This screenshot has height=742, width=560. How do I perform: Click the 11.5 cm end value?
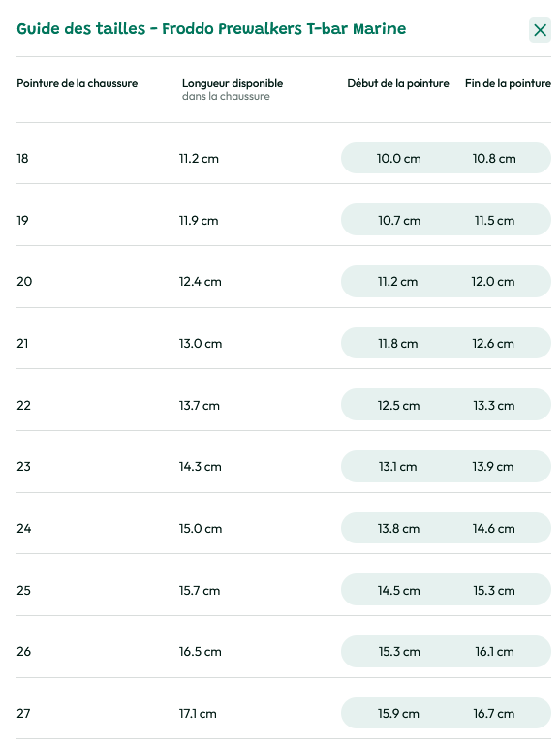[494, 221]
